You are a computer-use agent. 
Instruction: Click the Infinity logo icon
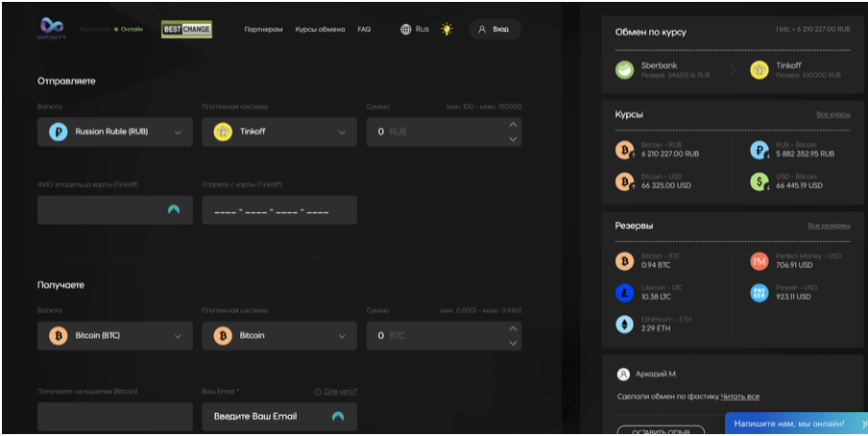(x=52, y=27)
